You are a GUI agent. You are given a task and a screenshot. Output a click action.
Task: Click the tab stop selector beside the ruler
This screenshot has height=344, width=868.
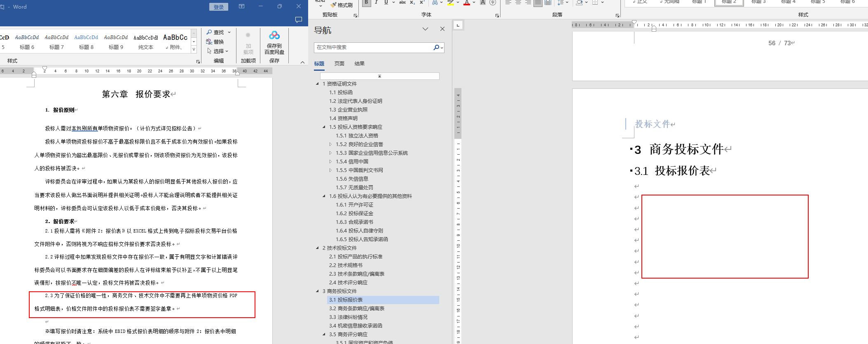point(458,26)
